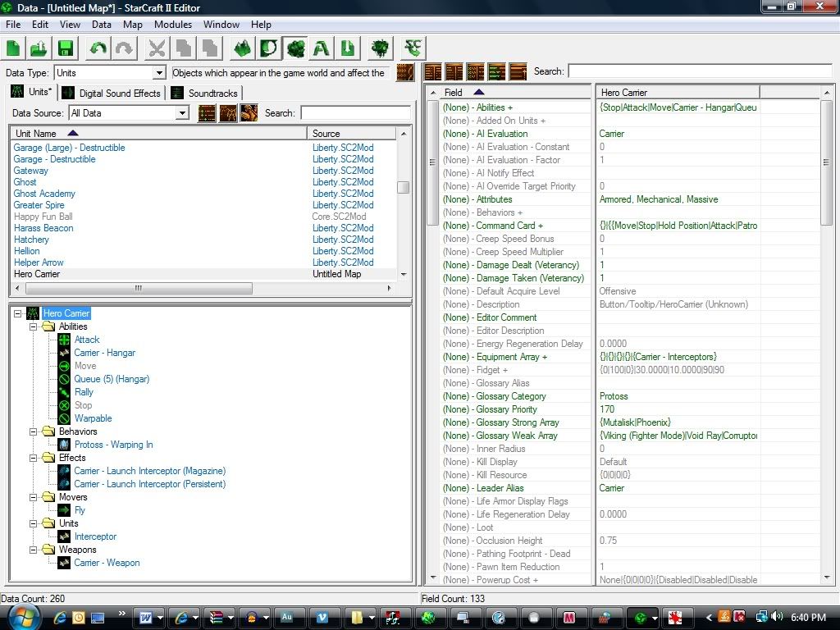Click the Test Document creature icon

coord(381,48)
